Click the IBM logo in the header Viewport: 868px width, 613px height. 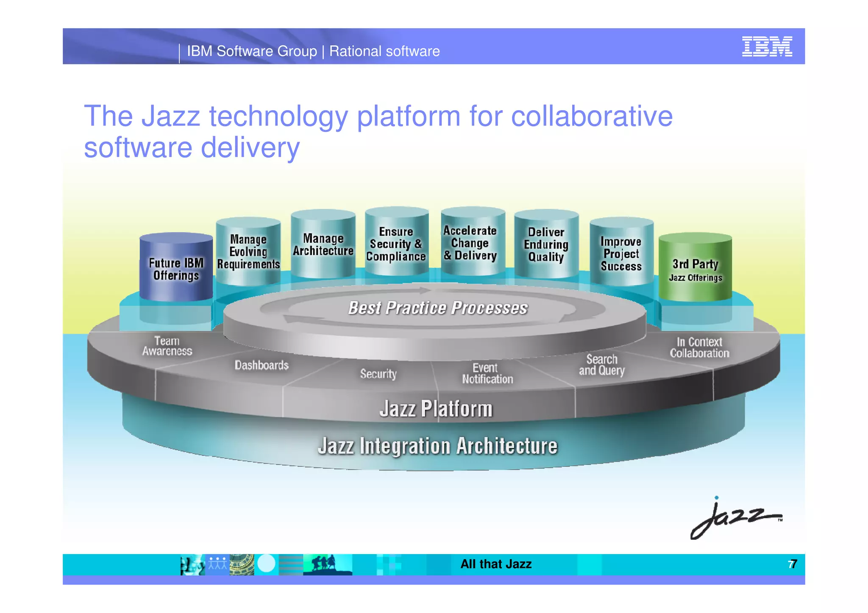point(767,46)
